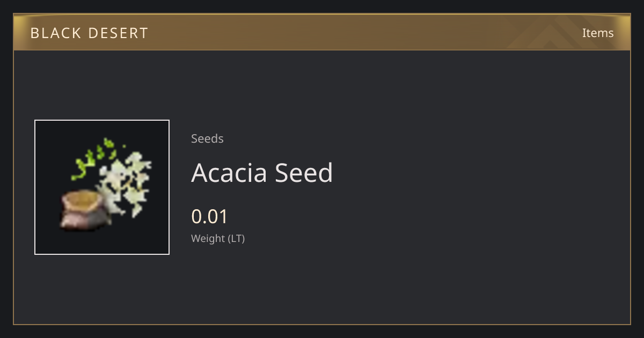Click the word Weight below 0.01
644x338 pixels.
coord(208,238)
